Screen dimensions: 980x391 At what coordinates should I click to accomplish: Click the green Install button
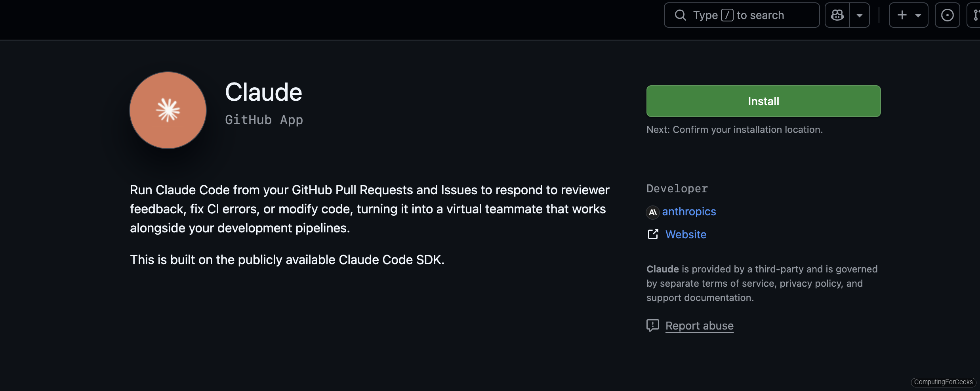763,101
